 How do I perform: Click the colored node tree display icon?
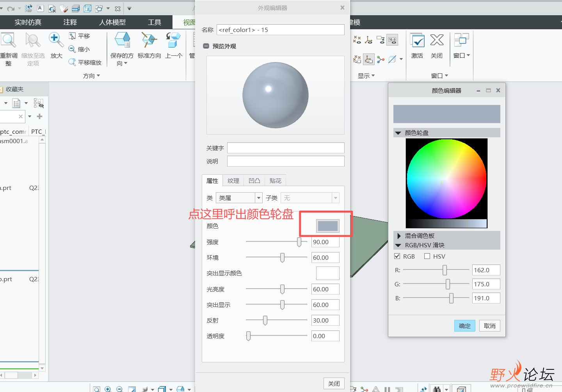pyautogui.click(x=381, y=59)
